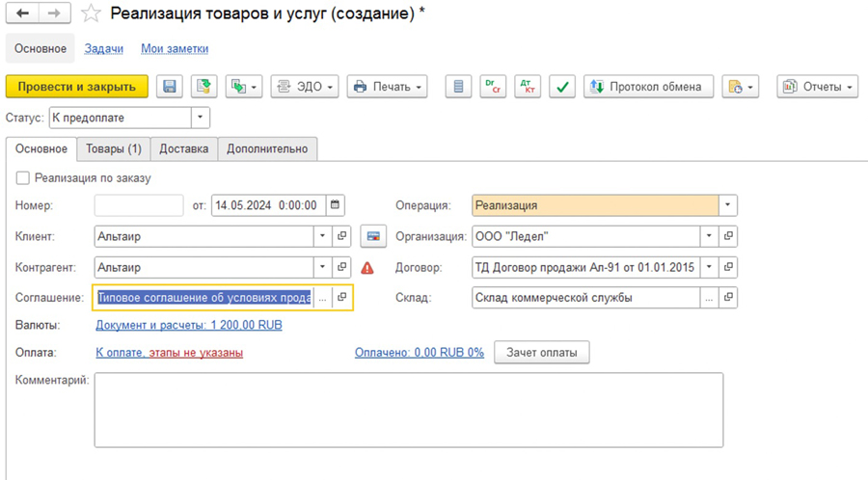Image resolution: width=868 pixels, height=480 pixels.
Task: Click the red warning triangle near Контрагент
Action: (367, 267)
